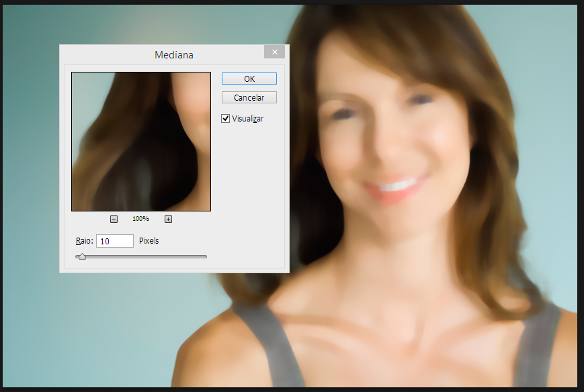
Task: Click the Raio value input field
Action: tap(115, 241)
